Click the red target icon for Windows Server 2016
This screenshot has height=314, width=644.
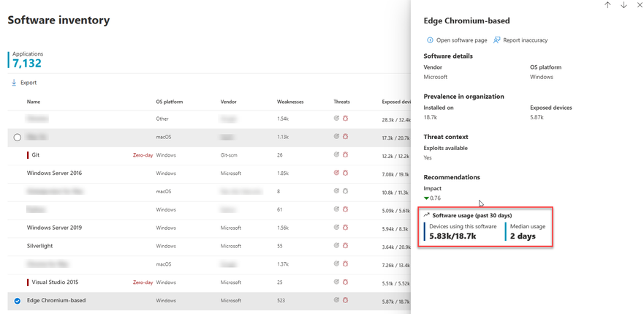click(x=336, y=173)
